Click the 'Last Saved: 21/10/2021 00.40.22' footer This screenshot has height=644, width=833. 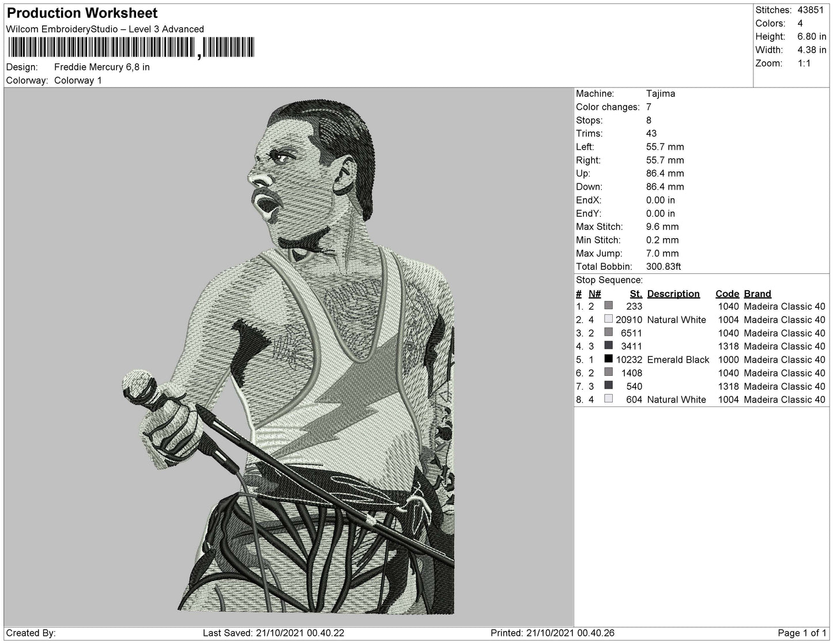(x=273, y=632)
